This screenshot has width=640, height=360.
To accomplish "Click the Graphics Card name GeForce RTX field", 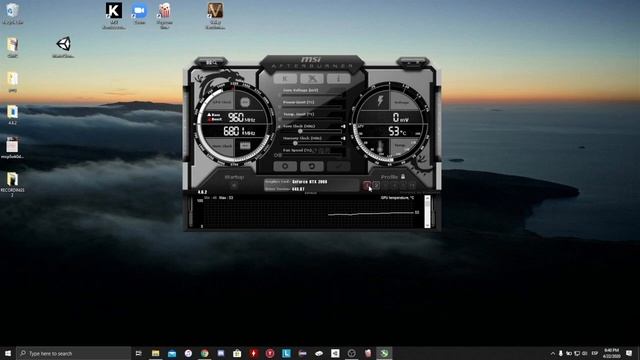I will [x=310, y=182].
